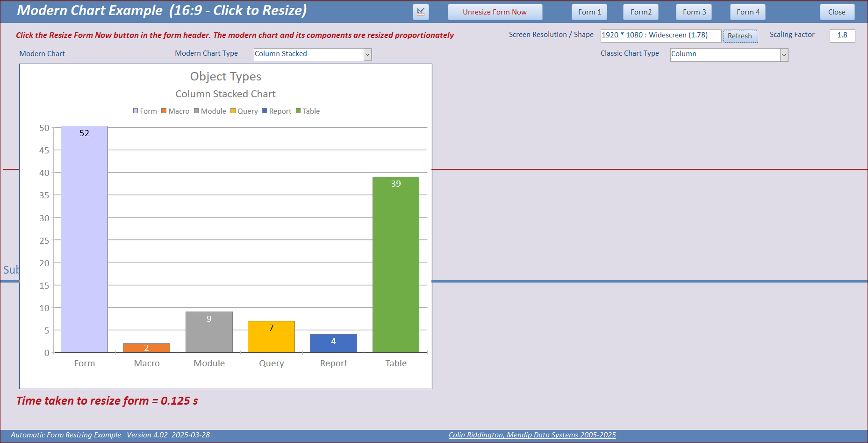Click the Form legend color swatch
868x443 pixels.
[136, 111]
